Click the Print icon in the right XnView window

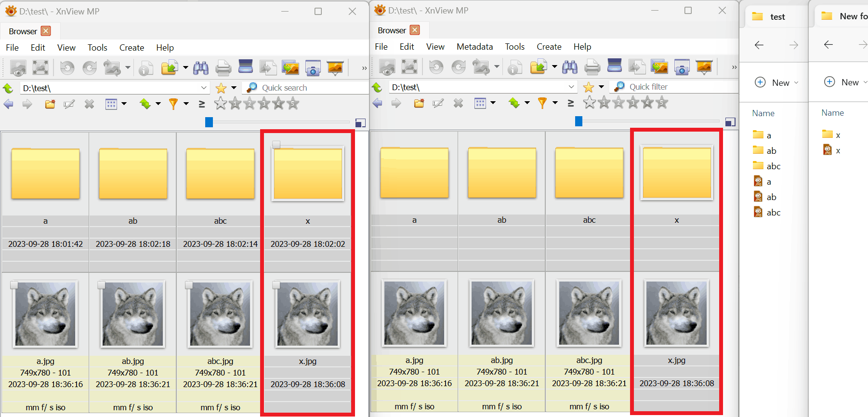click(592, 67)
